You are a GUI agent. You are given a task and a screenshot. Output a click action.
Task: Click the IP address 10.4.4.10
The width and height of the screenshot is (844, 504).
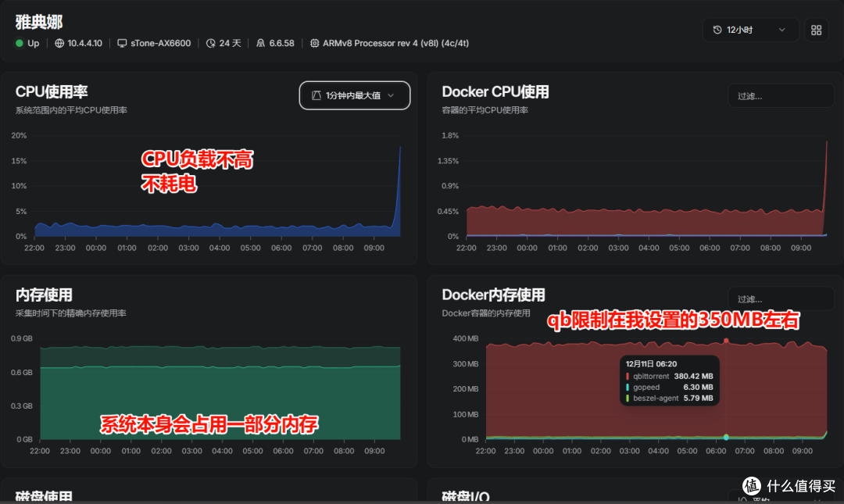(84, 43)
